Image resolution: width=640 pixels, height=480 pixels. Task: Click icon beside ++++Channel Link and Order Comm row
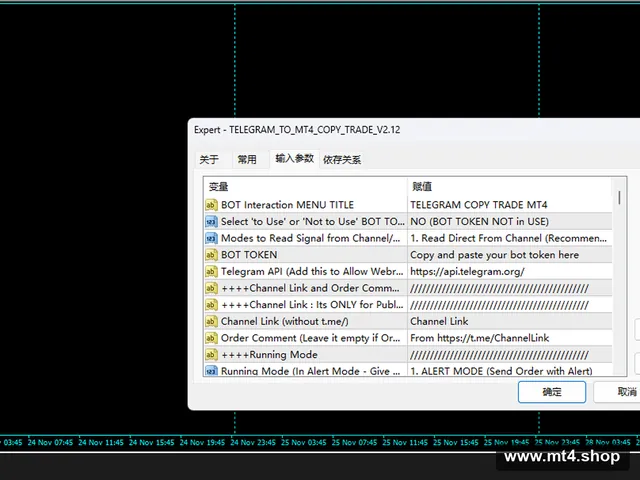click(211, 288)
